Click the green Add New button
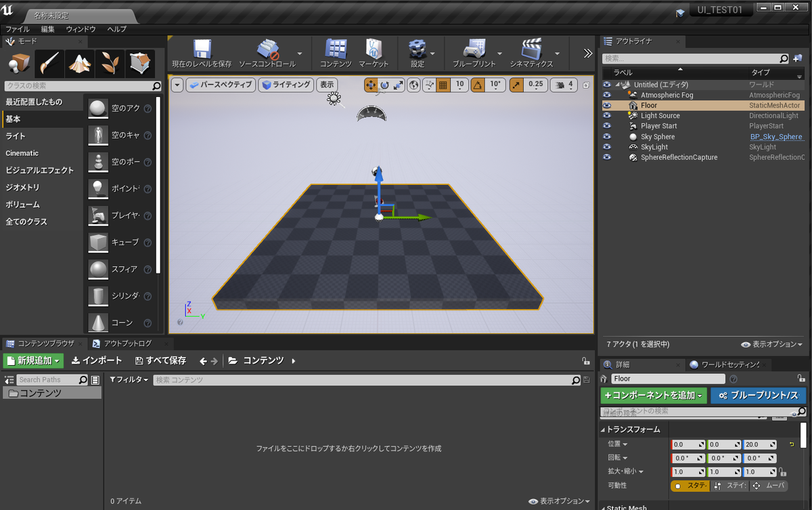 coord(33,361)
